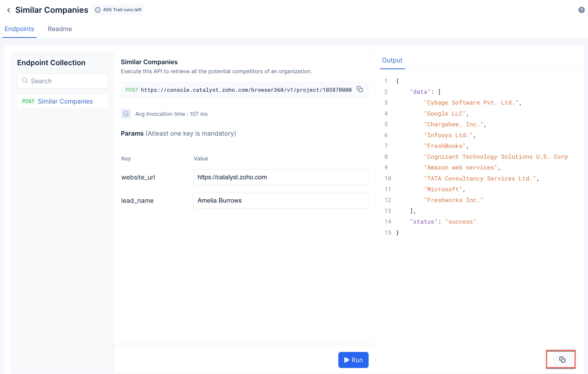Click the Similar Companies page title
Image resolution: width=588 pixels, height=374 pixels.
[52, 10]
